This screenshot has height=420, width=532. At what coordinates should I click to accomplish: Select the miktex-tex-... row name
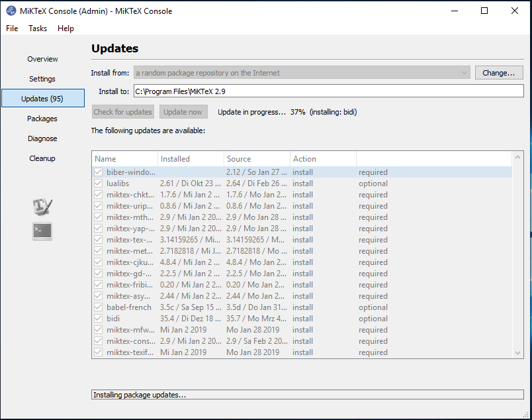[130, 240]
